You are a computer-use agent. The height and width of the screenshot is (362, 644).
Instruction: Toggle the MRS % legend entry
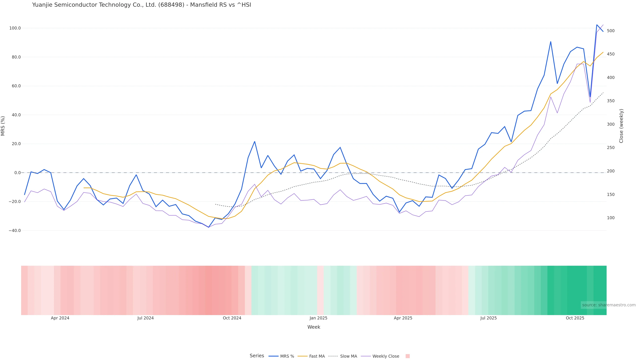tap(281, 356)
